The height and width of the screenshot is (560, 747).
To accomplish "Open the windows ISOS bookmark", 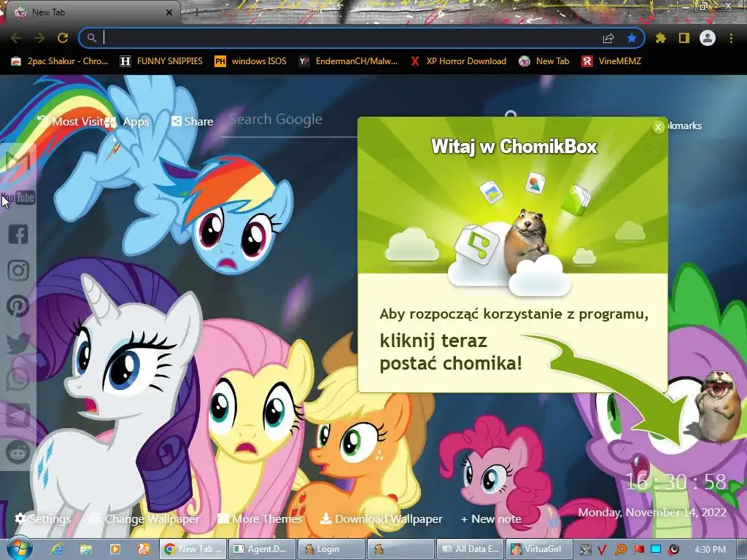I will click(251, 61).
